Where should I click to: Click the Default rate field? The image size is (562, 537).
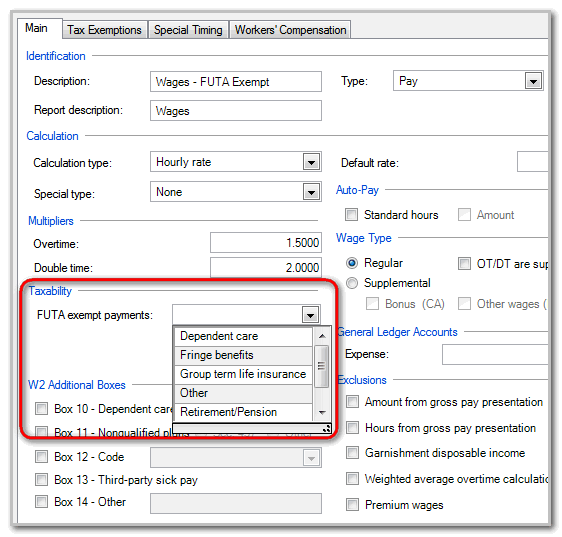click(533, 162)
